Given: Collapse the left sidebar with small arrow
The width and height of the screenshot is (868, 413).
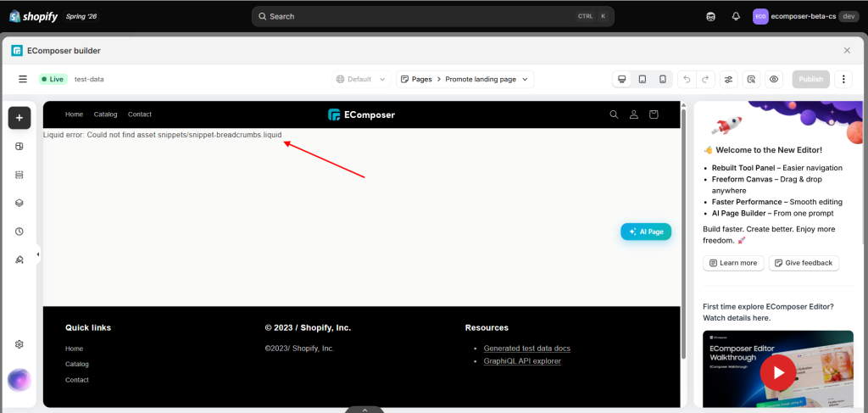Looking at the screenshot, I should coord(38,254).
